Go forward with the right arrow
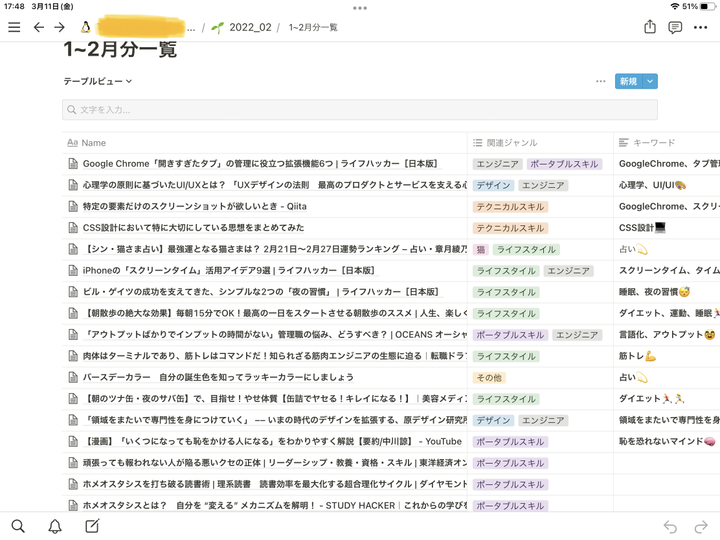 [x=60, y=27]
